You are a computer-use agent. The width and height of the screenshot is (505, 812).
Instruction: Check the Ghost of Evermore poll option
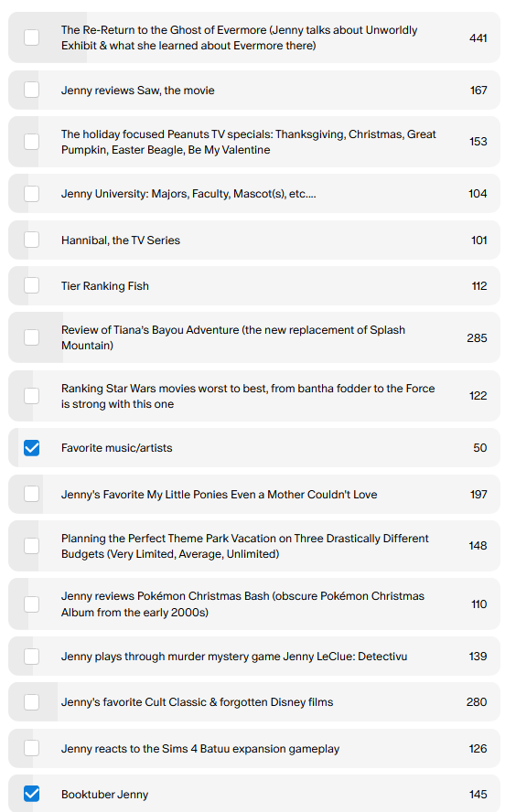click(x=32, y=37)
